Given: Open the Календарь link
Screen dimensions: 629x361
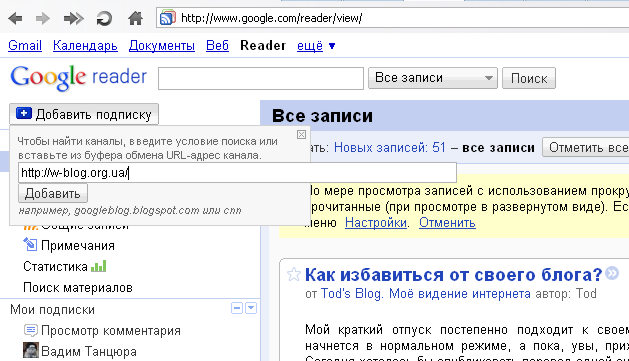Looking at the screenshot, I should tap(85, 45).
